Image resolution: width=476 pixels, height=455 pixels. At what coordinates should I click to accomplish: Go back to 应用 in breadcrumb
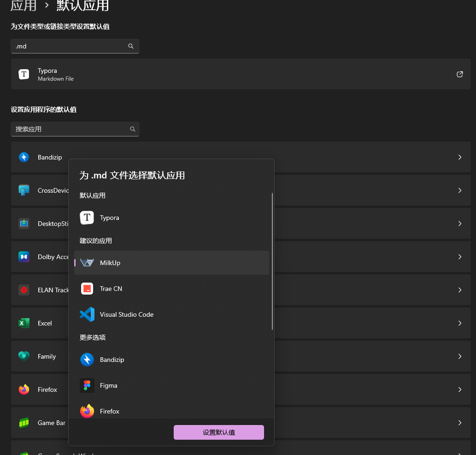click(x=24, y=6)
